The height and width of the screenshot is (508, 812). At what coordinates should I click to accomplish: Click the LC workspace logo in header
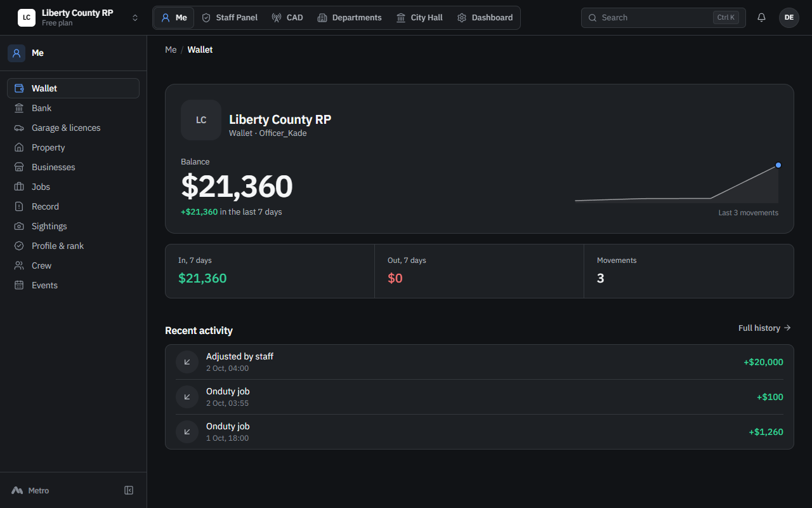pyautogui.click(x=27, y=18)
